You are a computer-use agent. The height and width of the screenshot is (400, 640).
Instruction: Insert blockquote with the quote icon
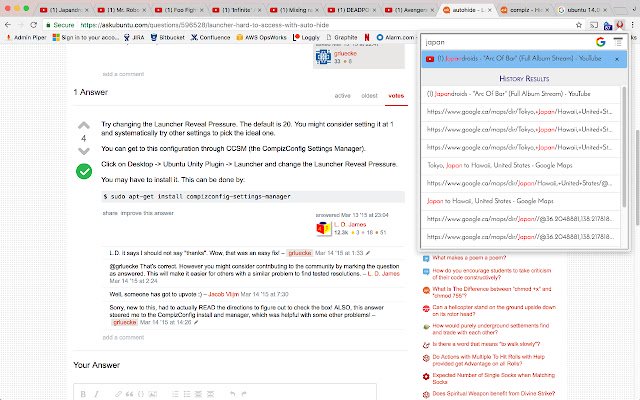click(130, 394)
